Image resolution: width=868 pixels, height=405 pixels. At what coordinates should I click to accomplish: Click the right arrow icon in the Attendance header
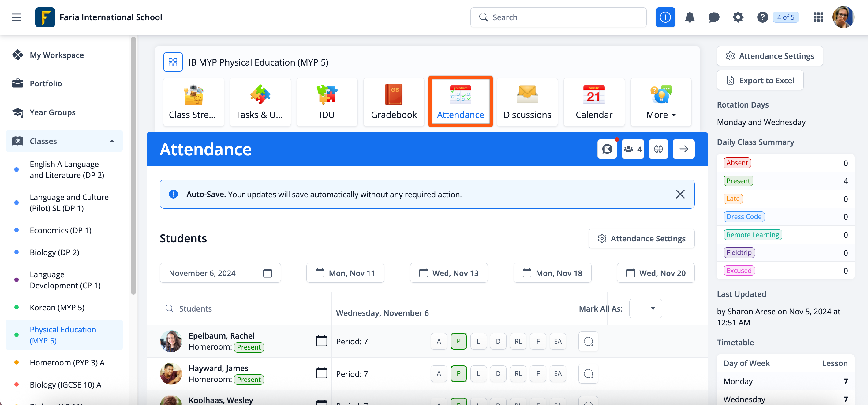pyautogui.click(x=683, y=149)
